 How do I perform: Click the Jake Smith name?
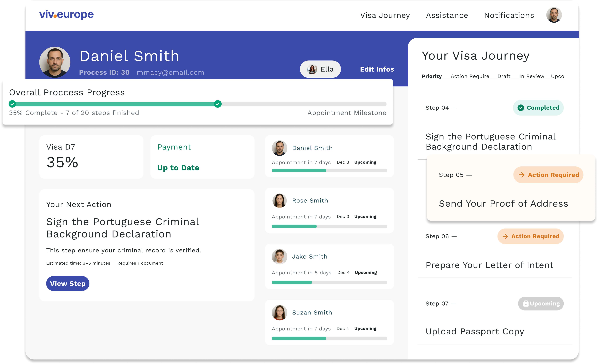pos(310,257)
